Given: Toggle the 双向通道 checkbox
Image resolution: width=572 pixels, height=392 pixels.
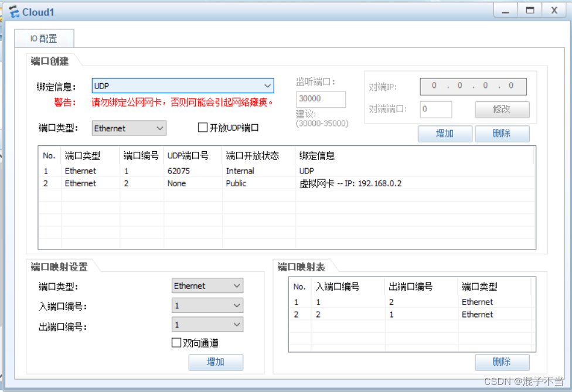Looking at the screenshot, I should tap(176, 342).
